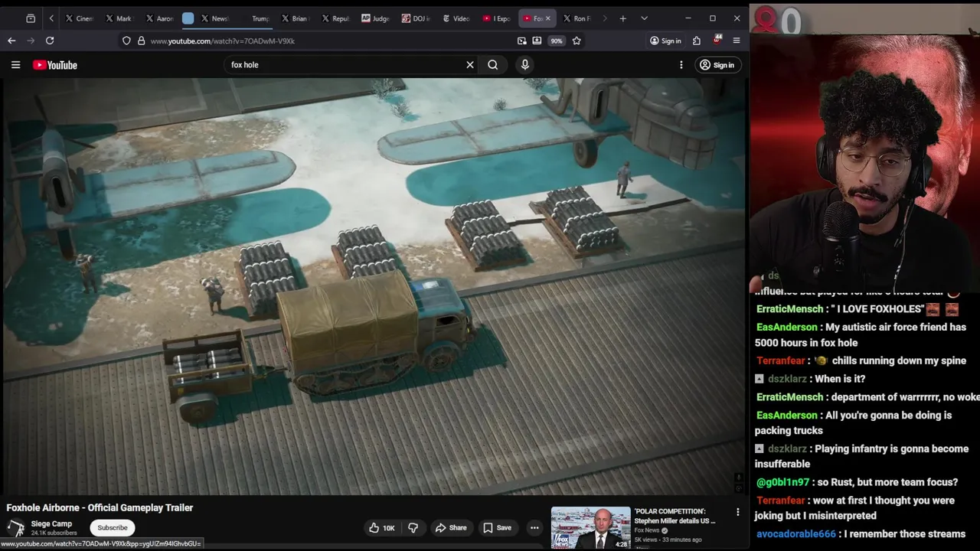
Task: Start voice search with the microphone
Action: pos(525,65)
